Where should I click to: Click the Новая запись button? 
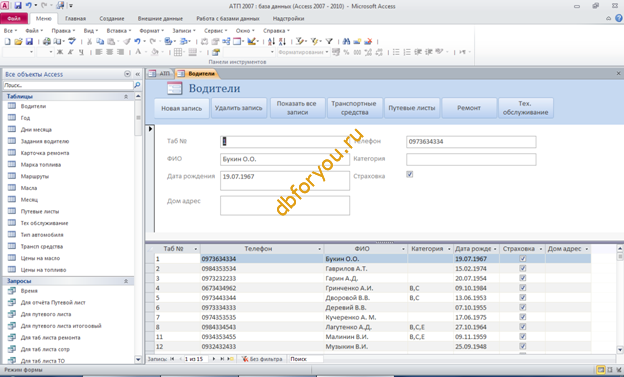coord(181,108)
